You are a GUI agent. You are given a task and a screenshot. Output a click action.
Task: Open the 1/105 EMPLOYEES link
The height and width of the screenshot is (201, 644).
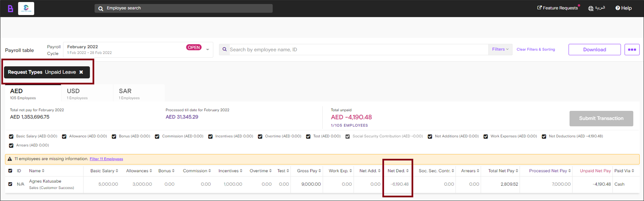point(349,125)
